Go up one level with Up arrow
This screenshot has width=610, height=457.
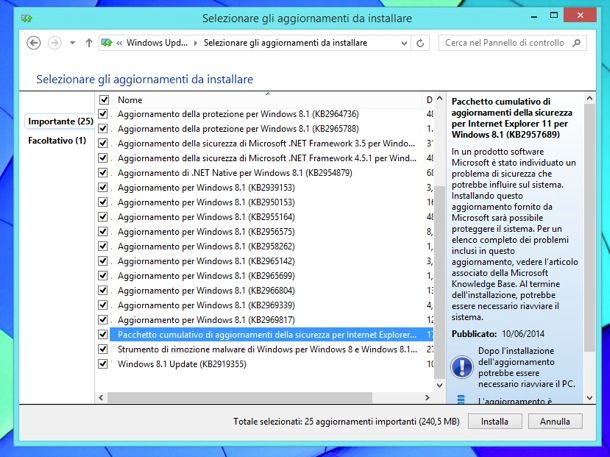click(89, 43)
